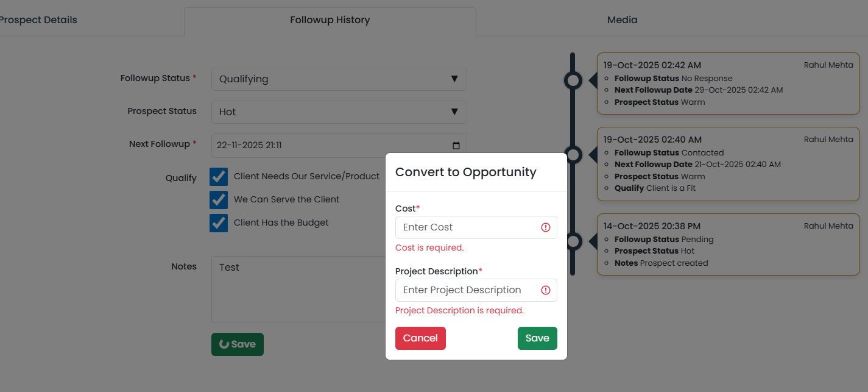Expand the Prospect Status dropdown
This screenshot has width=868, height=392.
click(339, 112)
